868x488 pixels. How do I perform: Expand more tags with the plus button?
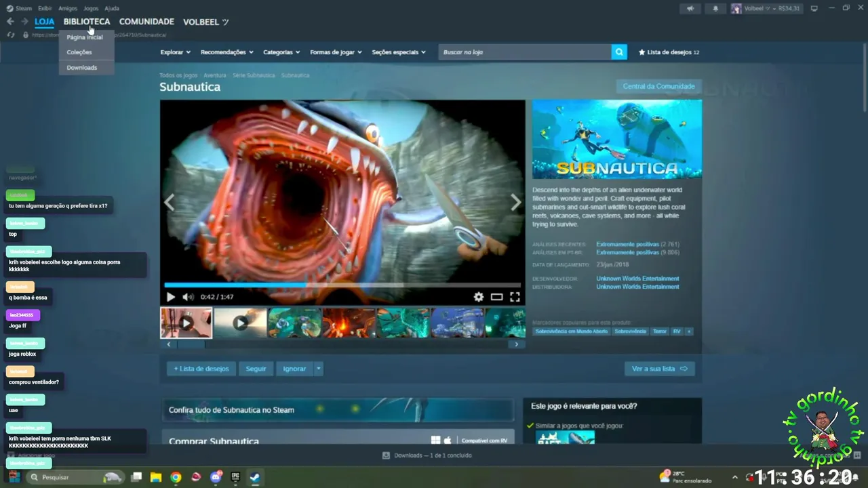(689, 331)
